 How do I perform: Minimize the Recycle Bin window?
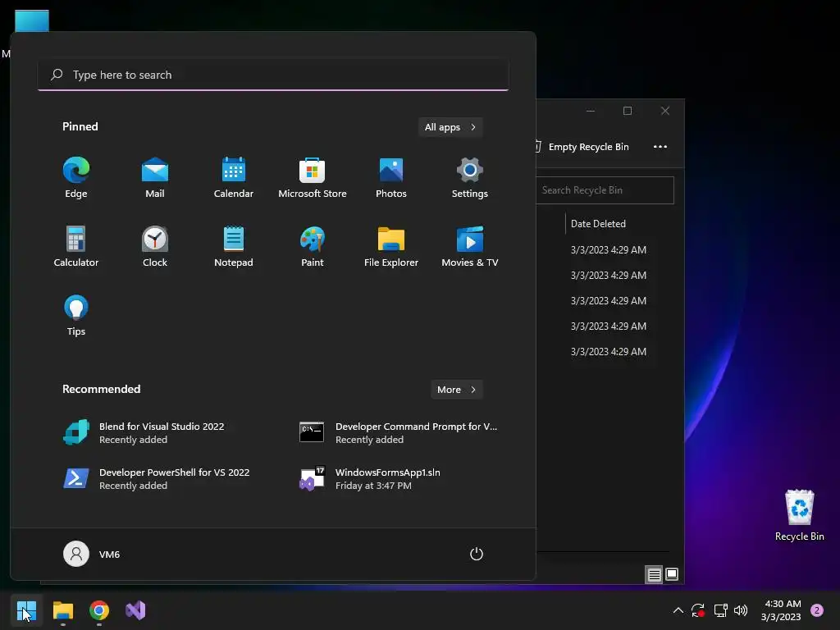[591, 111]
